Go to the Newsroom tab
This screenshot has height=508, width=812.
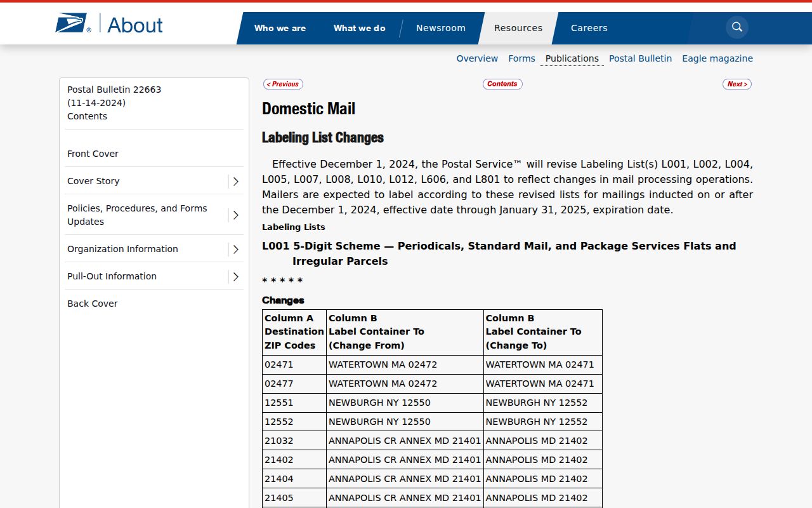click(441, 28)
